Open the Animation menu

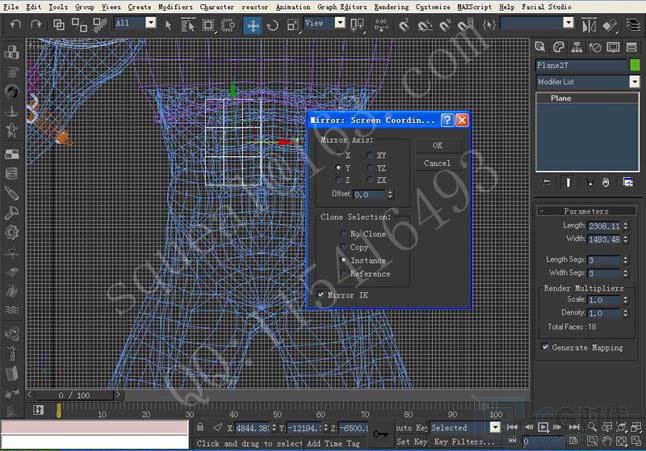click(293, 7)
